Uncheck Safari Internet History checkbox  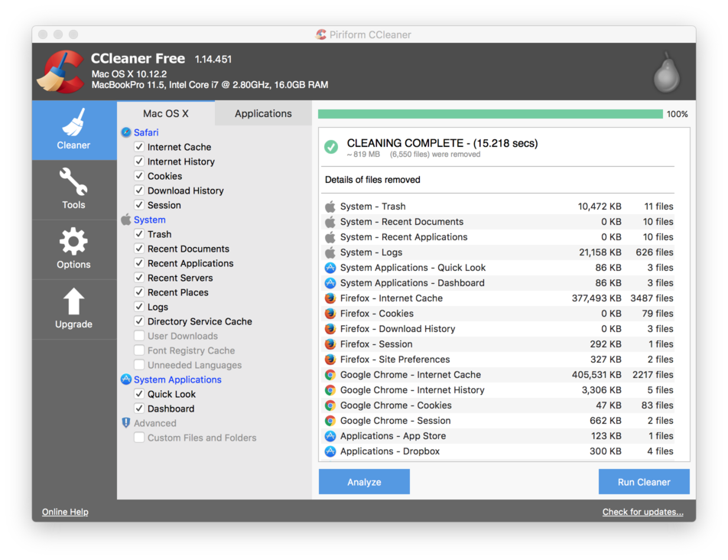[x=139, y=161]
